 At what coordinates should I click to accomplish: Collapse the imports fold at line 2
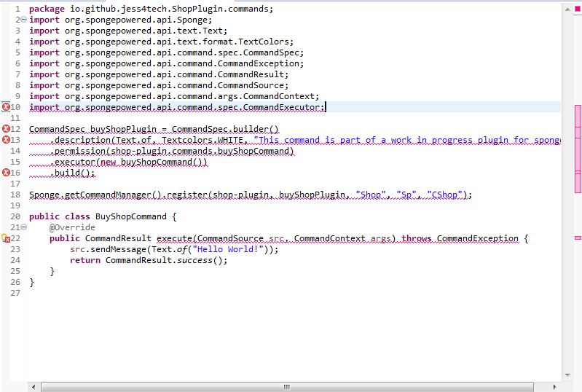[24, 19]
